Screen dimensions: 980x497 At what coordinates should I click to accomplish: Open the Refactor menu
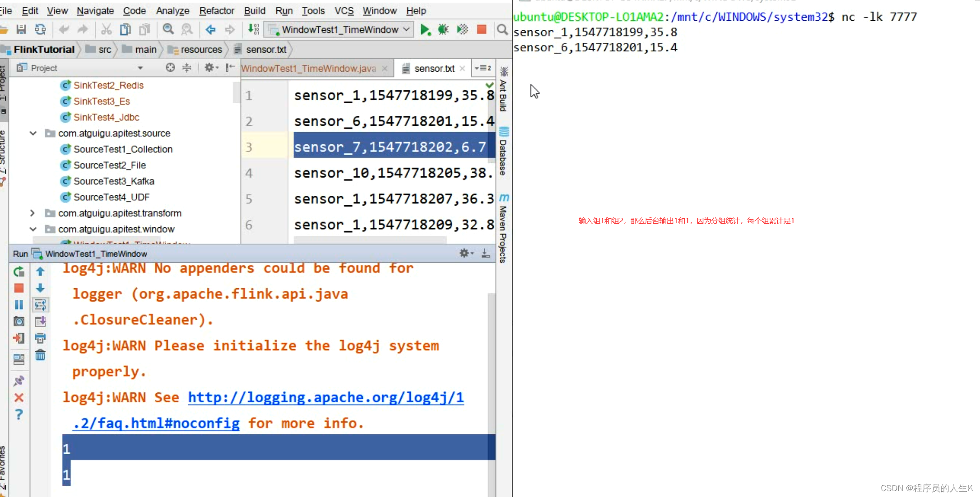[x=216, y=10]
